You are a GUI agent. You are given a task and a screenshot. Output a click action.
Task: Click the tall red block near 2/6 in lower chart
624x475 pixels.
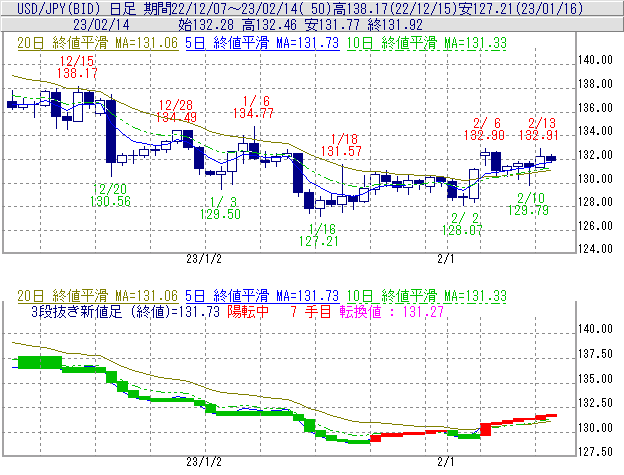(486, 430)
